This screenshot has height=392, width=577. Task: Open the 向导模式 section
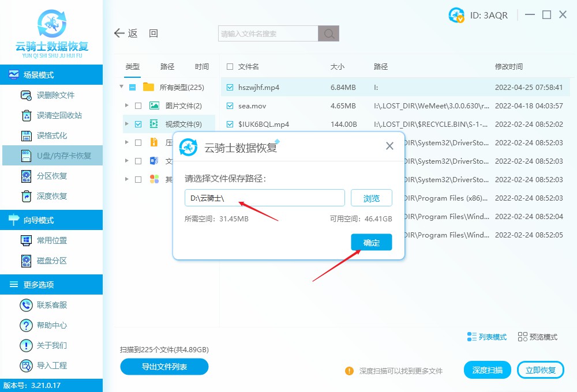51,220
